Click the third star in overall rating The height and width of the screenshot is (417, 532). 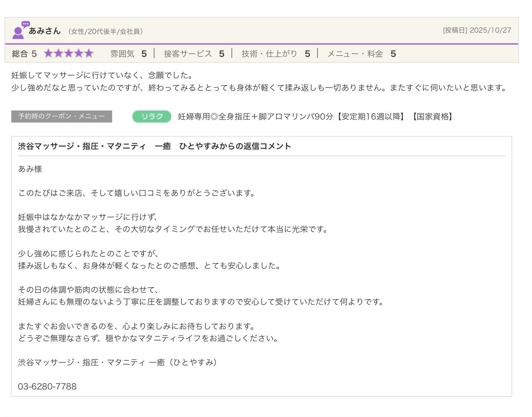click(x=68, y=53)
